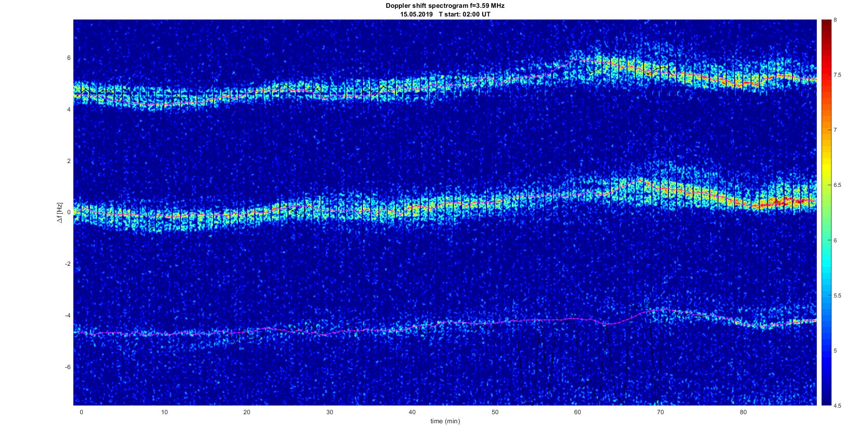Click the x-axis tick label '40'
The image size is (868, 435).
[412, 412]
